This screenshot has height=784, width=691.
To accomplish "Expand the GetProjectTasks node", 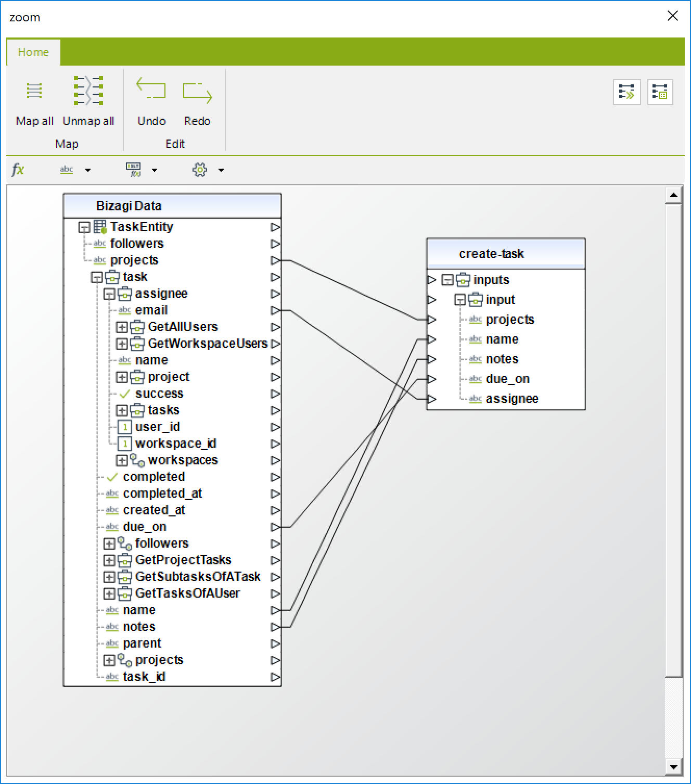I will pos(109,560).
